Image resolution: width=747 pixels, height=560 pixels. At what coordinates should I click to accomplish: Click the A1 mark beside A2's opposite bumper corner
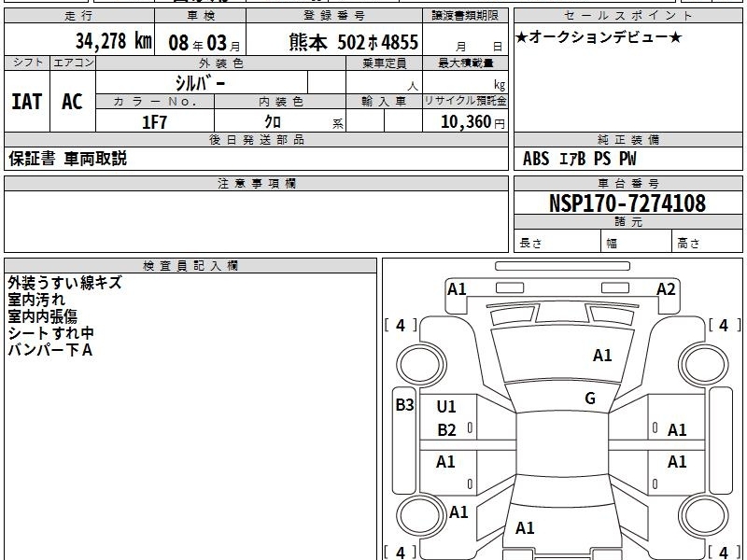[x=457, y=289]
